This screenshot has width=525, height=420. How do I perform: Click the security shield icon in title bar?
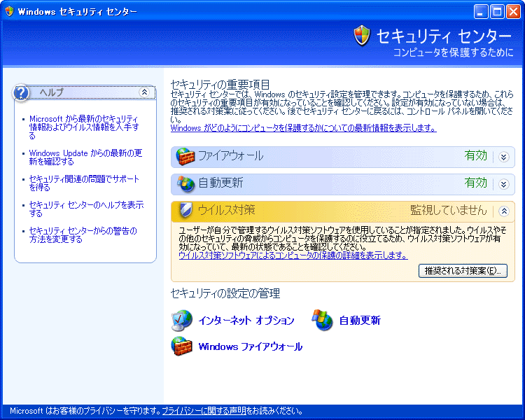(9, 11)
